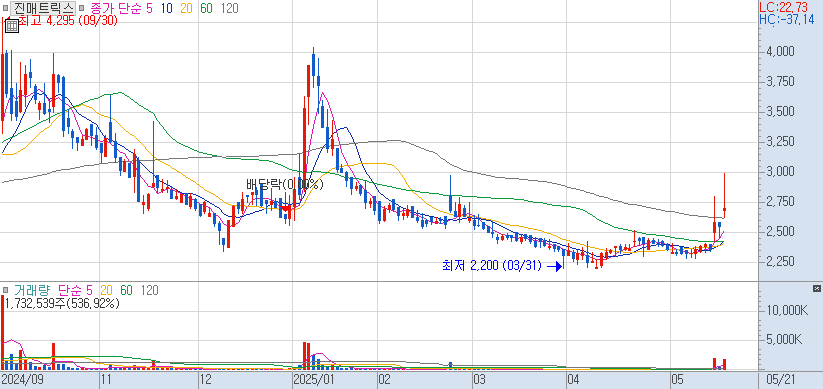Click the 12 month date axis label
823x389 pixels.
206,379
